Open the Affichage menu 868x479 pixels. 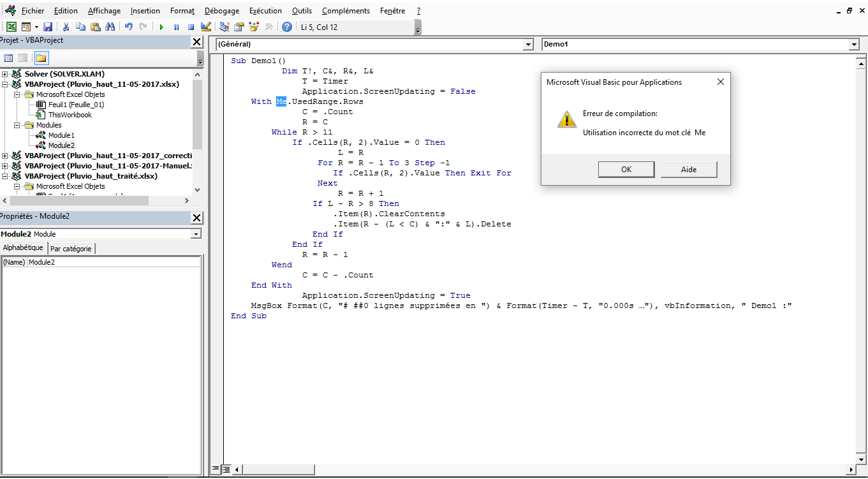[104, 11]
